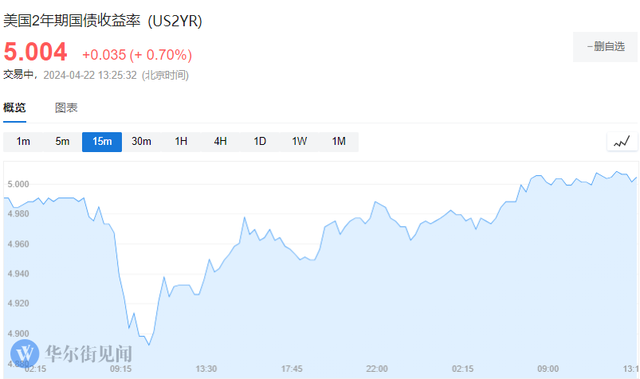Choose the 4H timeframe
The image size is (640, 379).
point(220,142)
